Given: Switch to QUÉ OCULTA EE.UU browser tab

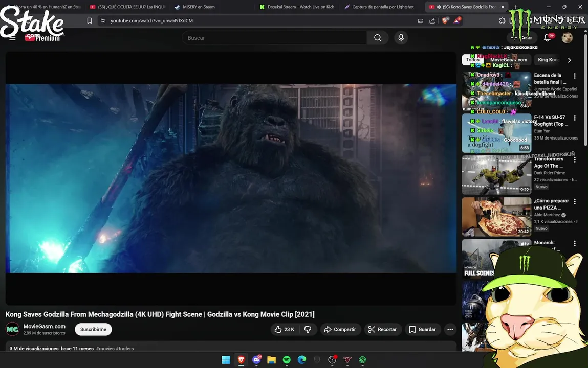Looking at the screenshot, I should click(128, 7).
